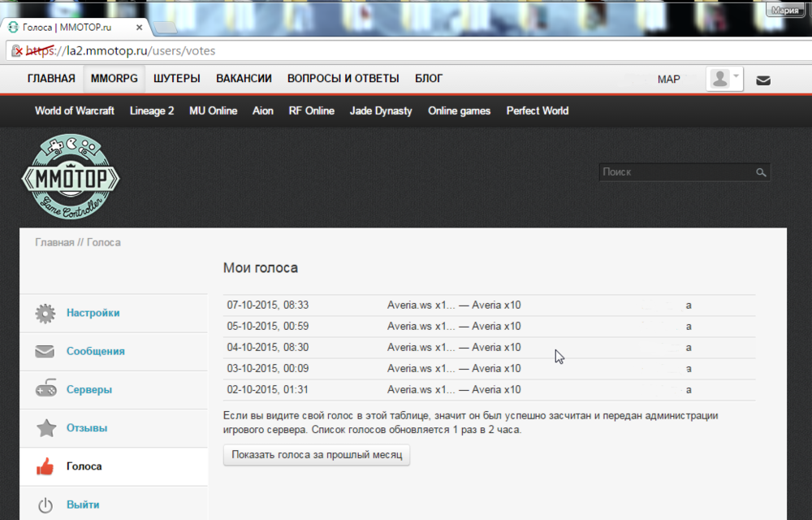Switch to the ШУТЕРЫ section

[177, 78]
